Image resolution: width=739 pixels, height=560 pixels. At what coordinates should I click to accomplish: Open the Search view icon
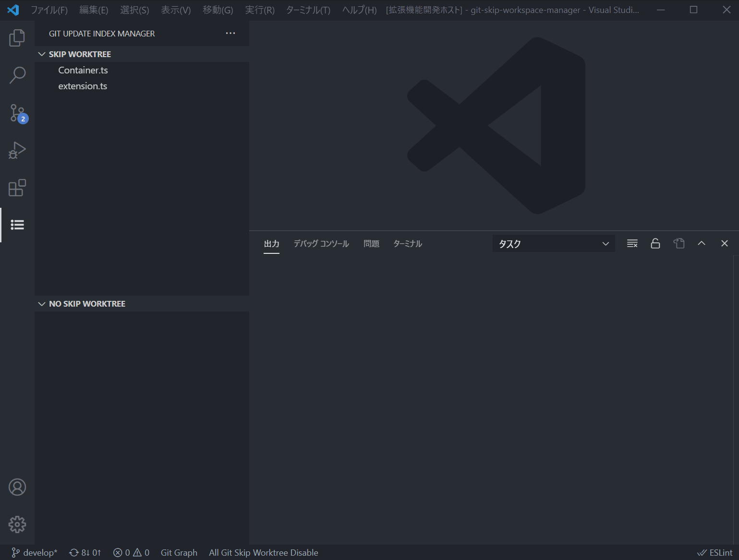(x=17, y=75)
